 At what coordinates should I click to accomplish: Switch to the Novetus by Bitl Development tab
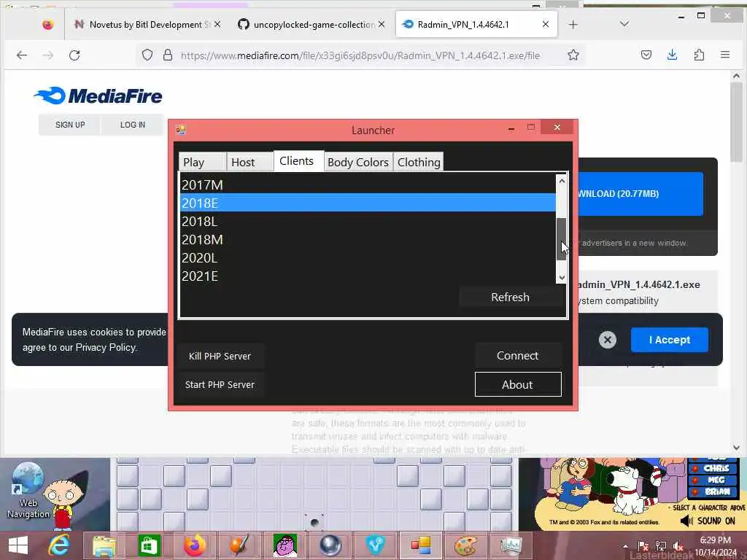149,24
